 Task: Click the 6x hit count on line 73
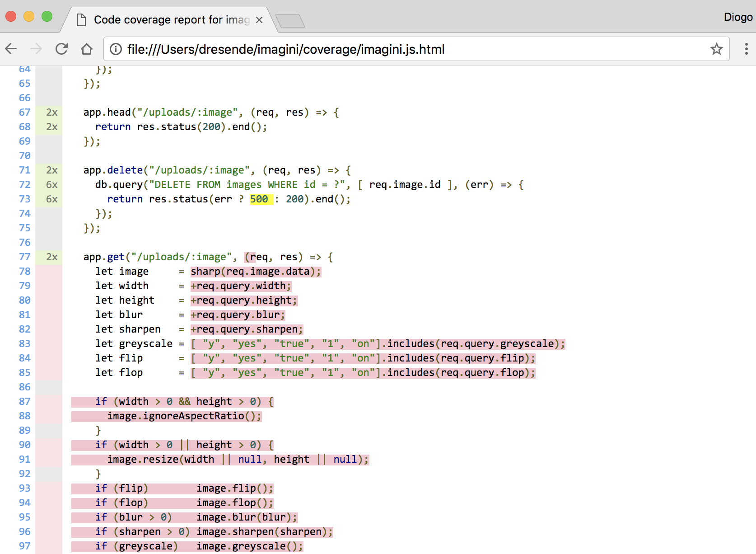52,199
